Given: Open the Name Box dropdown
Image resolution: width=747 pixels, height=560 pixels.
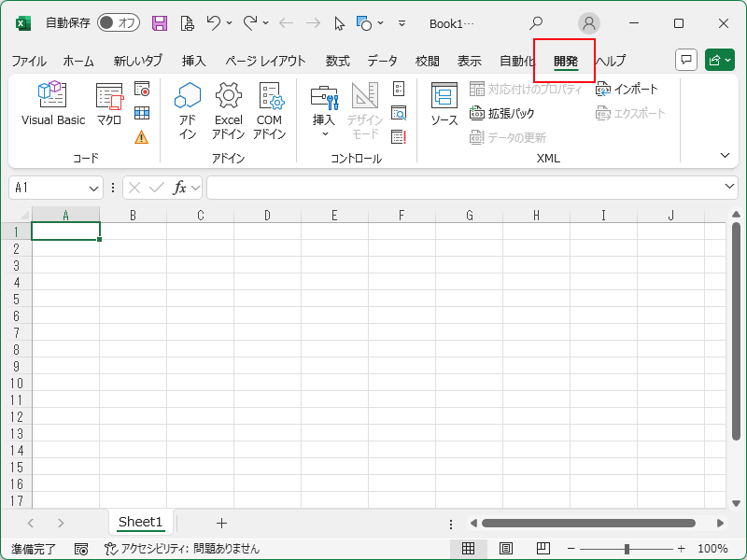Looking at the screenshot, I should [x=93, y=189].
